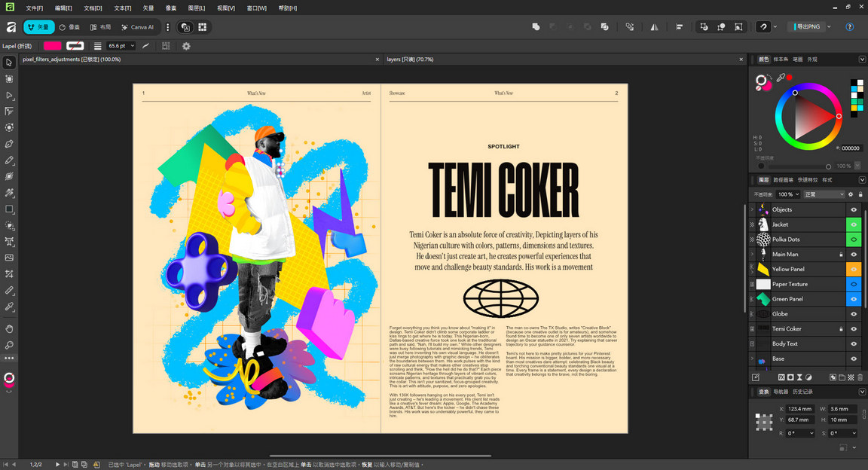Open the alignment icon on the top toolbar
This screenshot has width=868, height=470.
click(680, 26)
